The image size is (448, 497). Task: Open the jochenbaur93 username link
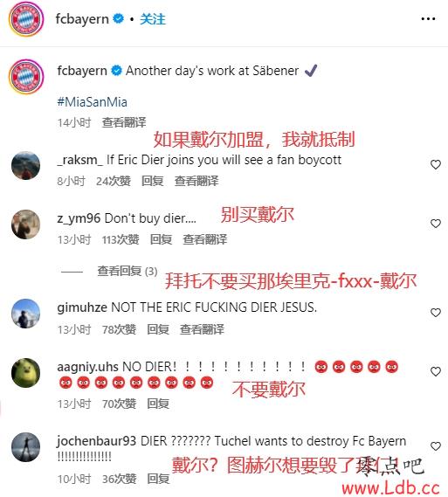pyautogui.click(x=97, y=441)
